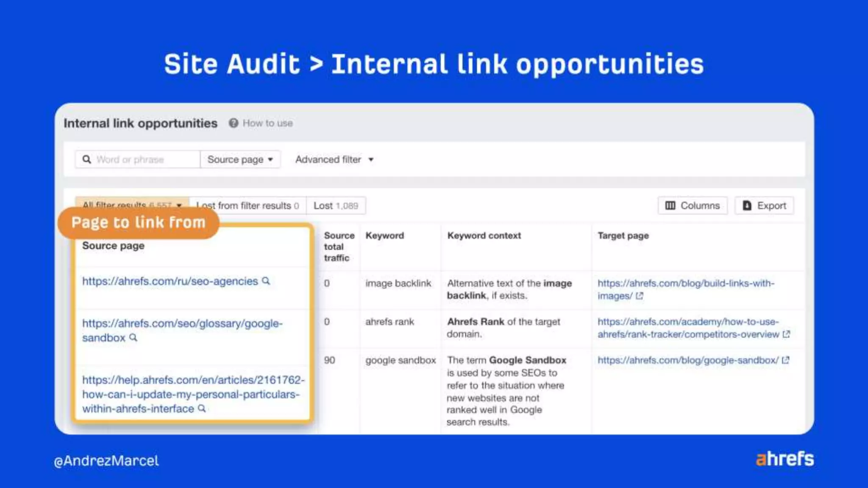This screenshot has width=868, height=488.
Task: Click the Source total traffic column header
Action: point(339,247)
